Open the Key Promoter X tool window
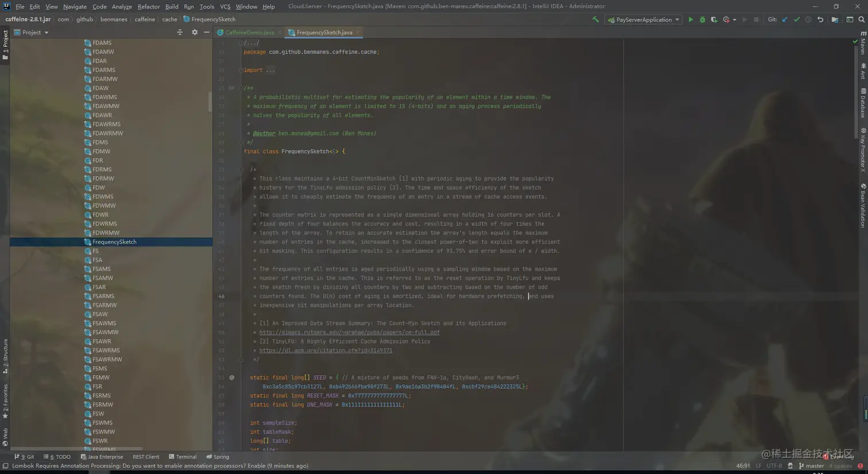868x474 pixels. (x=863, y=150)
